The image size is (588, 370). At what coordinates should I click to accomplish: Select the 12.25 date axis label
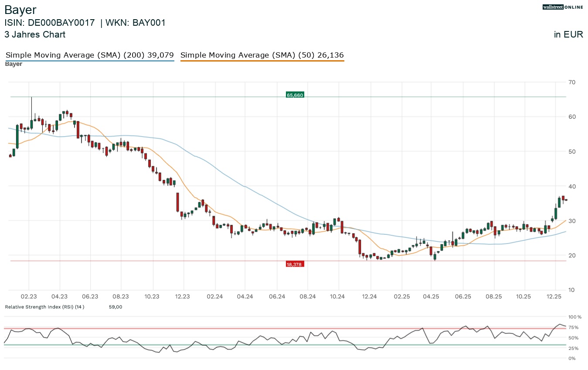click(x=554, y=296)
